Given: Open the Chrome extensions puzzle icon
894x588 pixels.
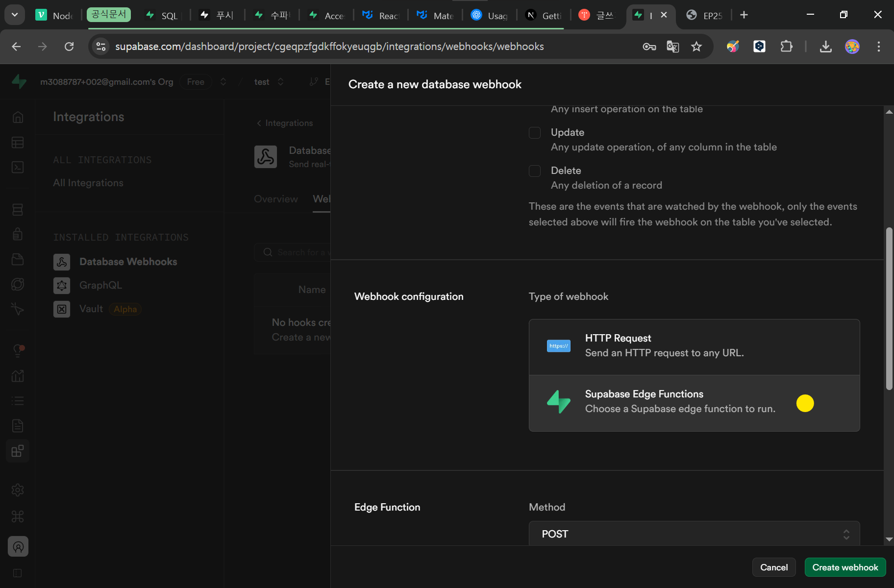Looking at the screenshot, I should [786, 47].
